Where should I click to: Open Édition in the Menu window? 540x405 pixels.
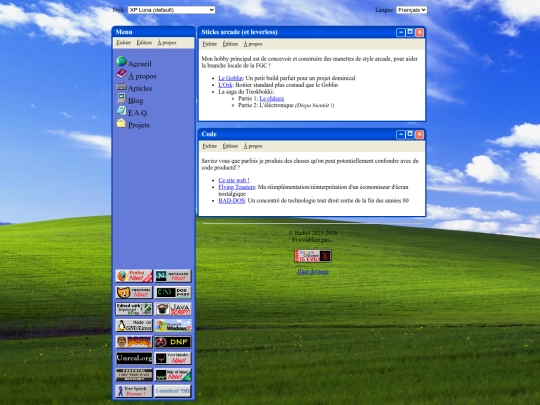click(x=144, y=43)
